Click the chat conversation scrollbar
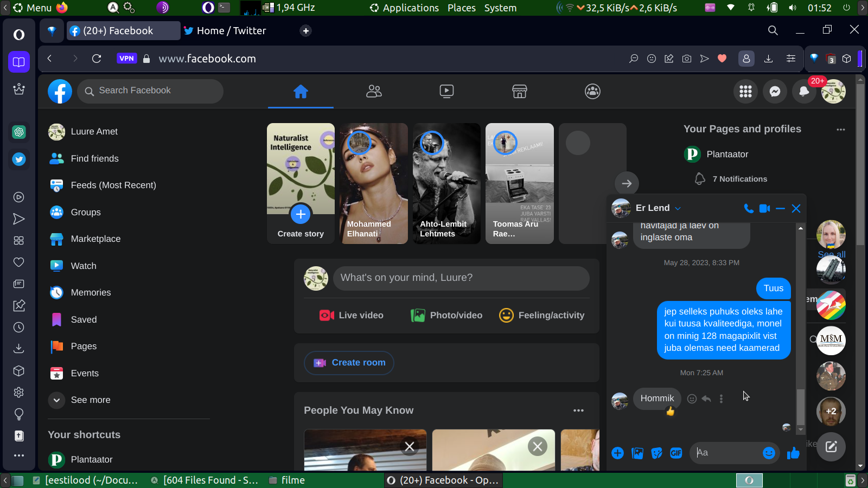Image resolution: width=868 pixels, height=488 pixels. point(800,407)
